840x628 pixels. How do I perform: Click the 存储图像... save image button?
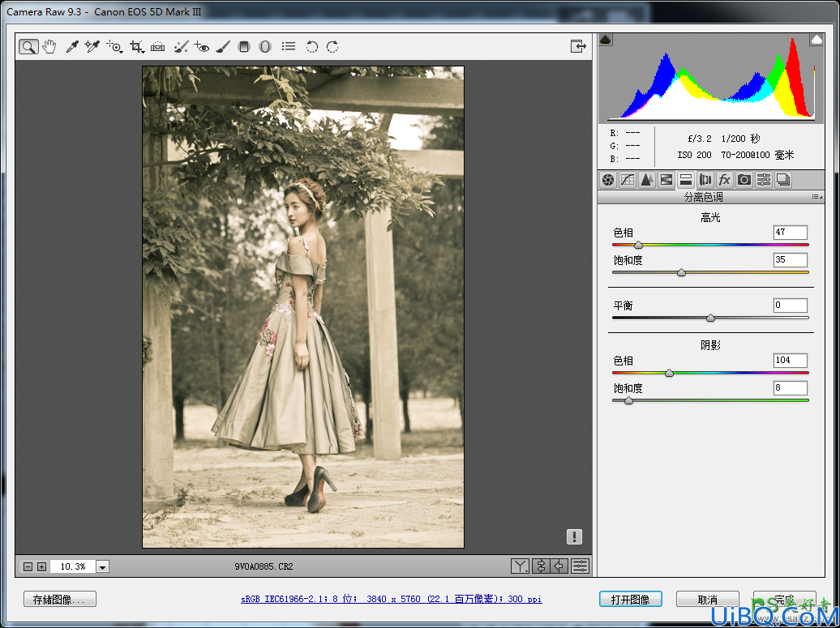[60, 599]
